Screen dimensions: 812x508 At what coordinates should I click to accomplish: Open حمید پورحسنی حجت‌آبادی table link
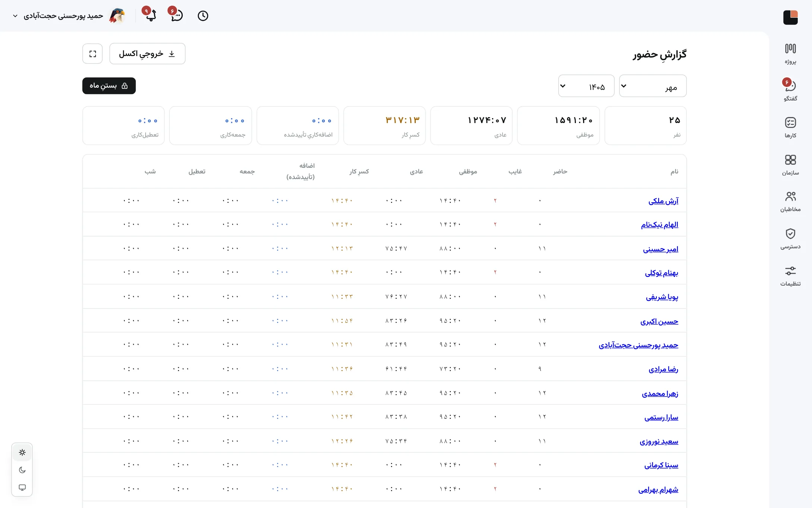(x=638, y=345)
